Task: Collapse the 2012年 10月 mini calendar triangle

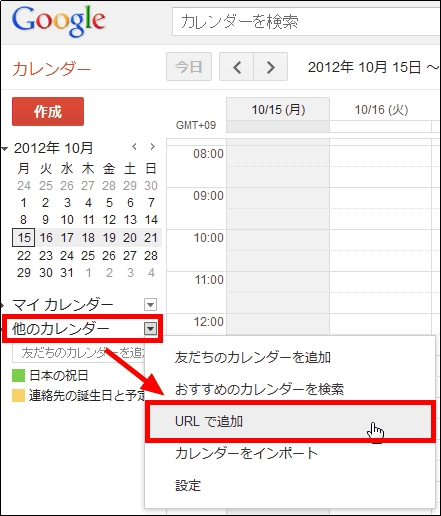Action: pos(4,149)
